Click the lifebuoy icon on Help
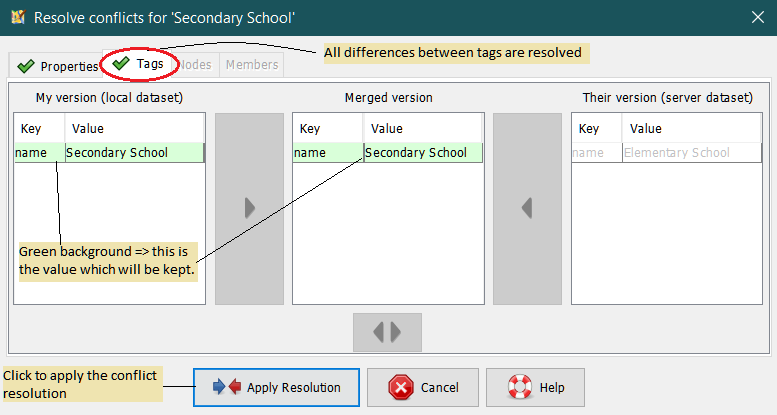Screen dimensions: 777x415 pos(519,387)
